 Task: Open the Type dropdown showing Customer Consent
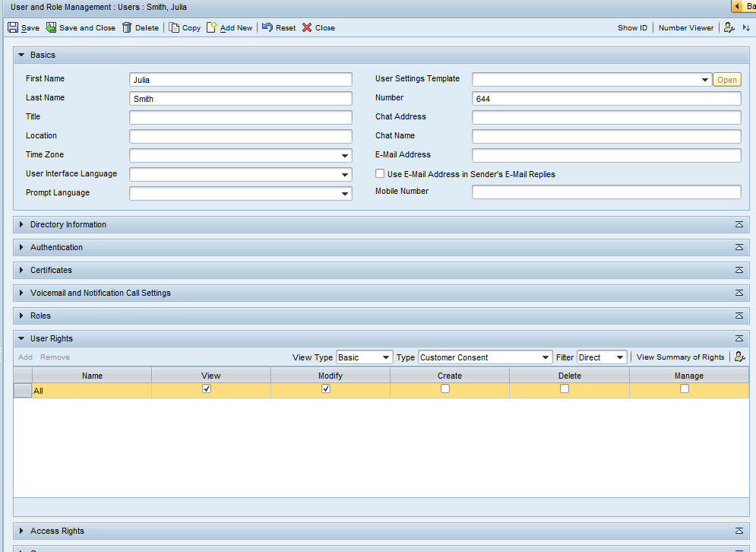[546, 357]
